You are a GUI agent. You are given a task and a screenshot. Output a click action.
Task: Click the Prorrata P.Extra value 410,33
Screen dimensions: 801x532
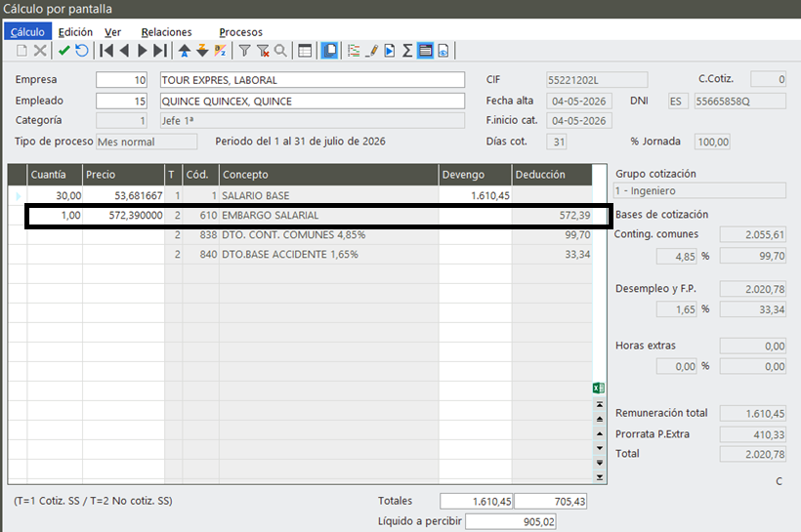click(752, 434)
